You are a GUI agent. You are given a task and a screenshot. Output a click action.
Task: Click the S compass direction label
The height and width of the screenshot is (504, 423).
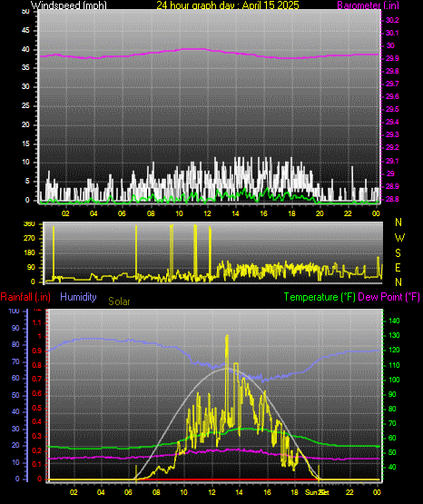398,253
